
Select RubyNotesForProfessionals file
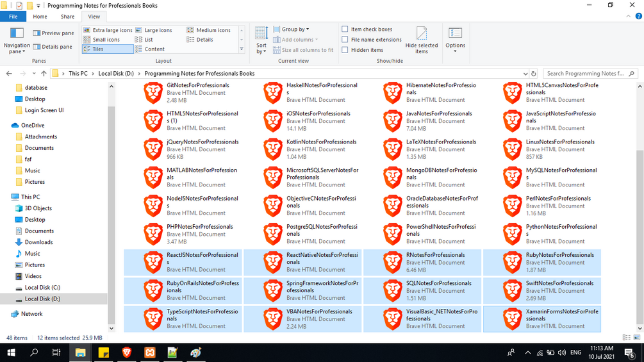(x=542, y=262)
